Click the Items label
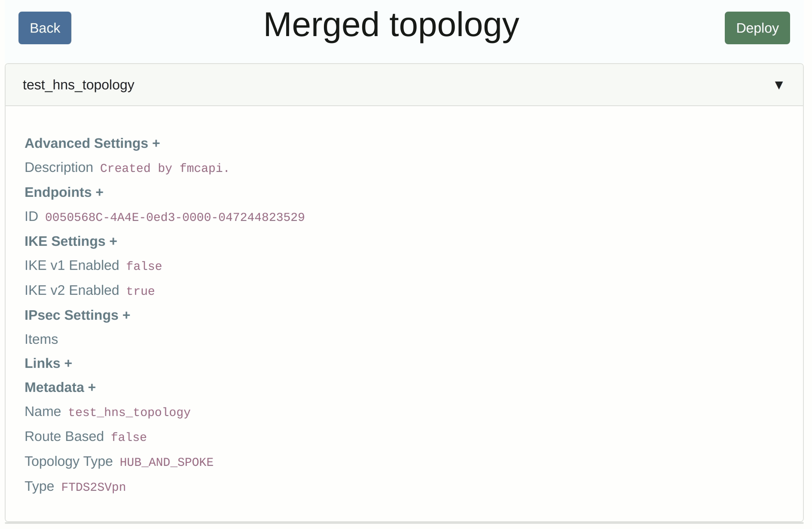 pyautogui.click(x=41, y=339)
